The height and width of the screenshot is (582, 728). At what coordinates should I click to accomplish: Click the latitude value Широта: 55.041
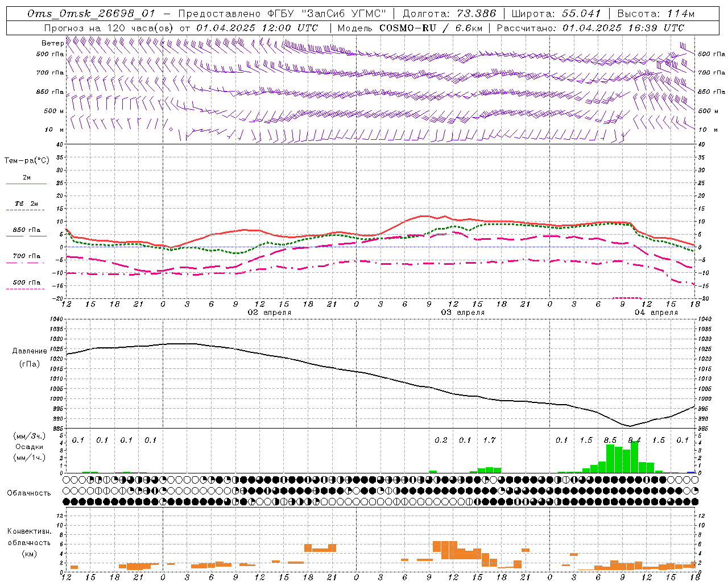556,14
